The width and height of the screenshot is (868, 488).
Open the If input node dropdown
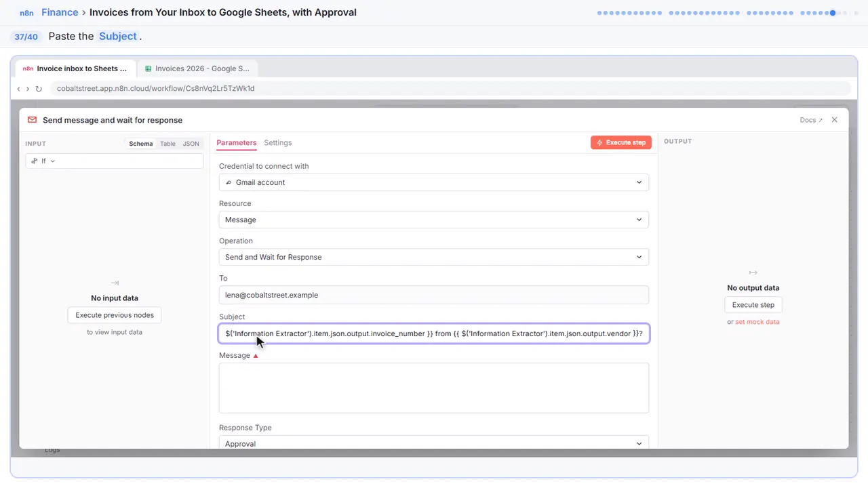(115, 161)
